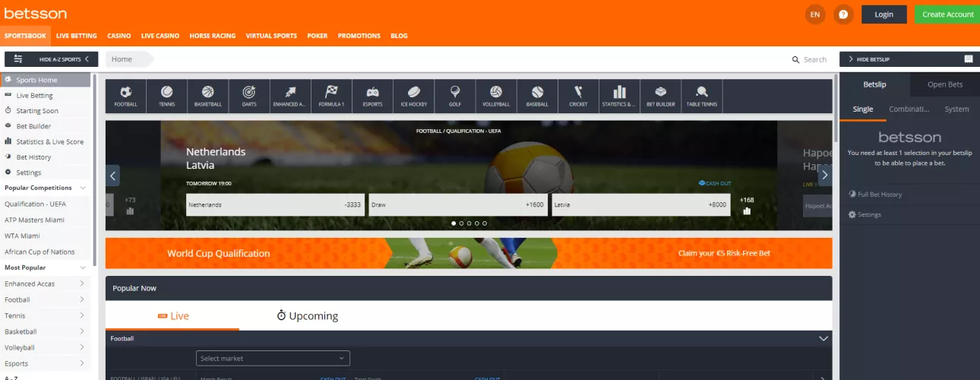Collapse the Most Popular section
Screen dimensions: 980x380
pos(83,268)
